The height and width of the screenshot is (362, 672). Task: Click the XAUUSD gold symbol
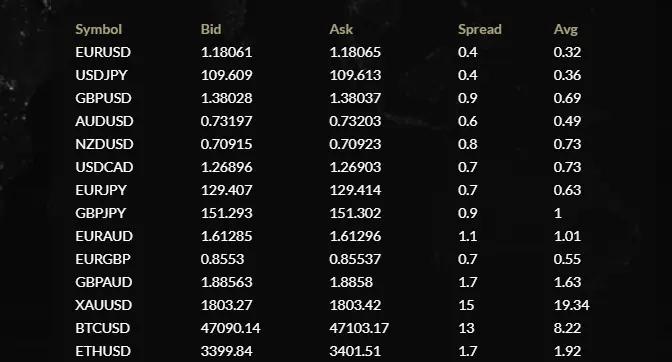[x=103, y=305]
